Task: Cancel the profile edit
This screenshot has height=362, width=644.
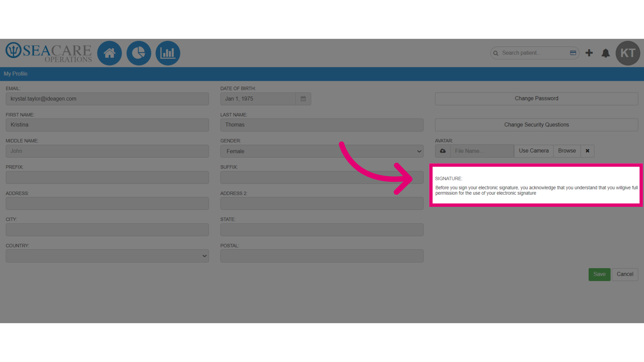Action: (625, 274)
